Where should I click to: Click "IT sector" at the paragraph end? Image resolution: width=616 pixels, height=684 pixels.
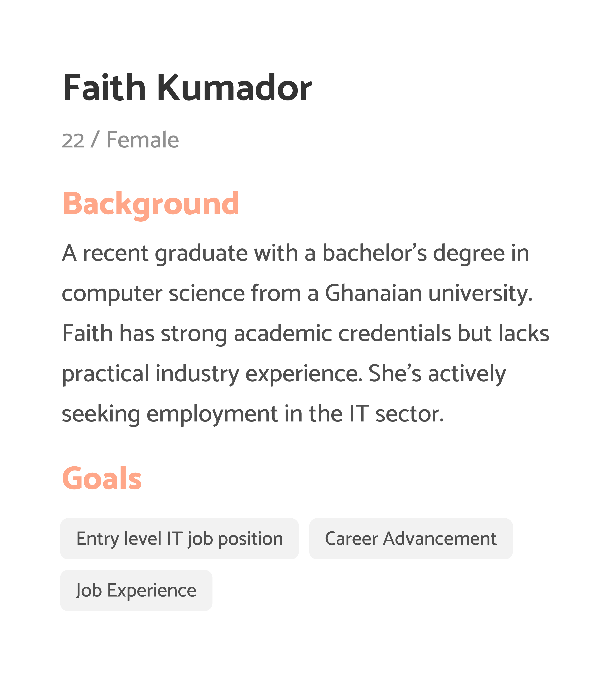pos(396,414)
